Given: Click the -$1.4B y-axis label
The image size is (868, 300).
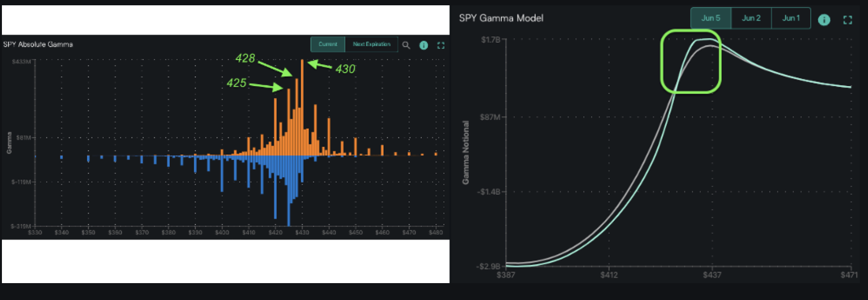Looking at the screenshot, I should click(489, 192).
